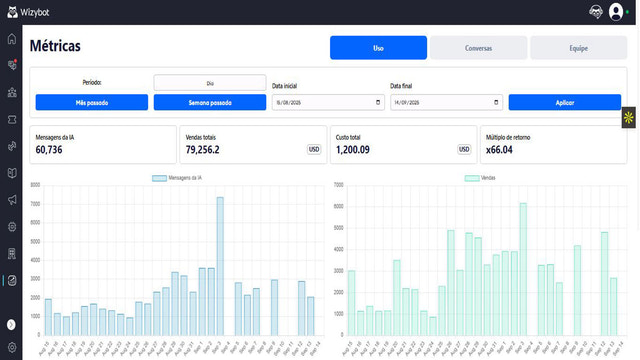Click the Data final date field
This screenshot has height=360, width=640.
pos(446,102)
